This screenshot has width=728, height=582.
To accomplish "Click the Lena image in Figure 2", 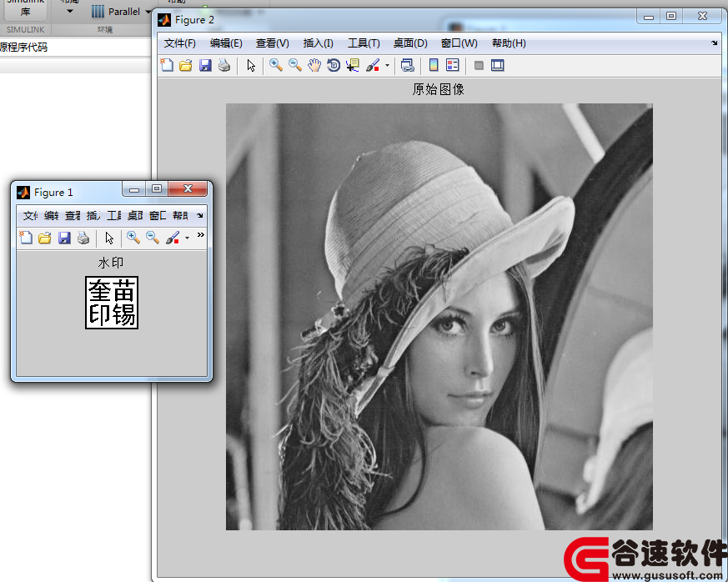I will tap(439, 317).
